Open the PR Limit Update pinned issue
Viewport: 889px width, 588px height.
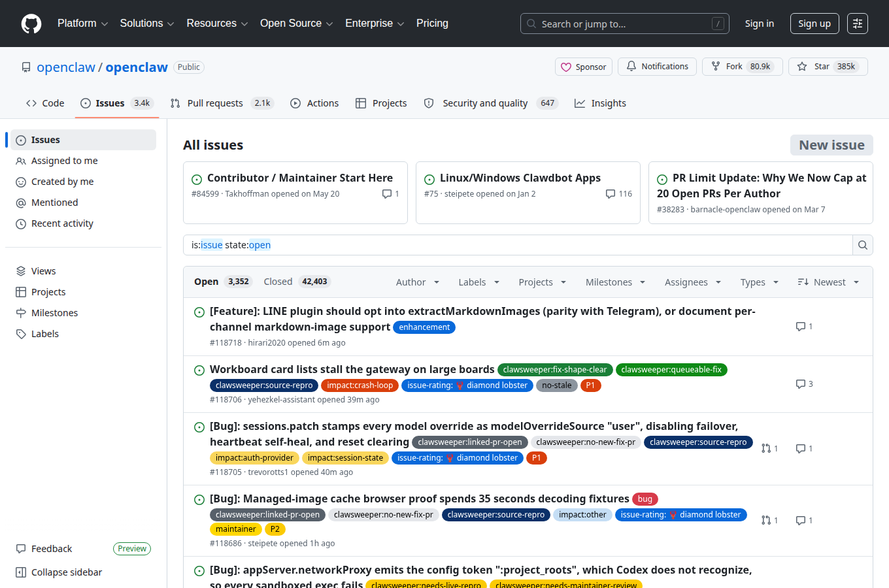(762, 186)
